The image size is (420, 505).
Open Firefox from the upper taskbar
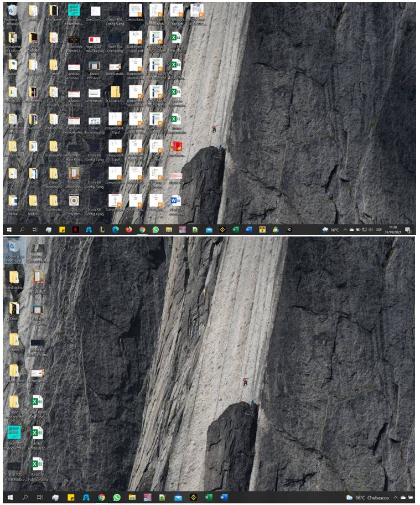pos(129,230)
